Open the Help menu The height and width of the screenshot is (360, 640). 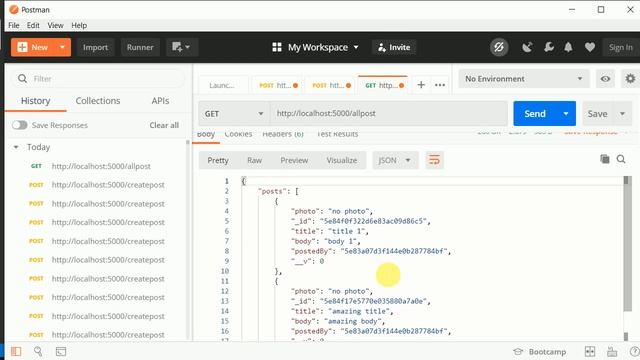(79, 25)
